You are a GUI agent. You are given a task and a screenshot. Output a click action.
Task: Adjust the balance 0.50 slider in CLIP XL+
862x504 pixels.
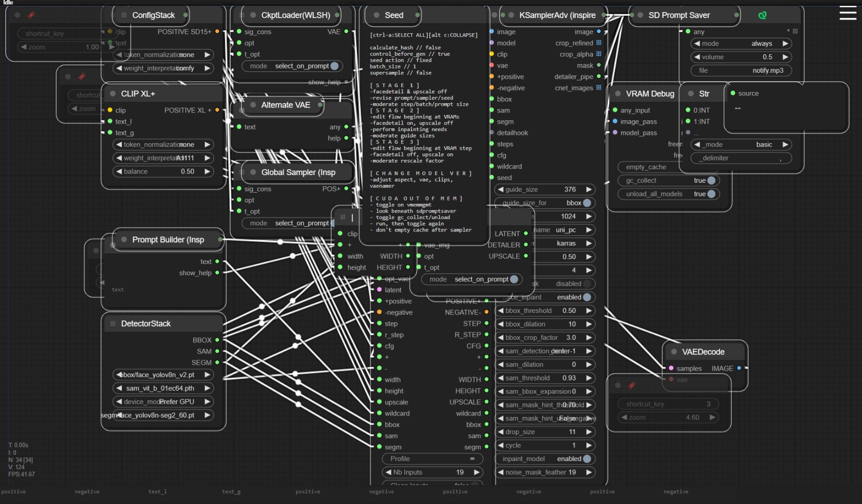click(x=163, y=172)
